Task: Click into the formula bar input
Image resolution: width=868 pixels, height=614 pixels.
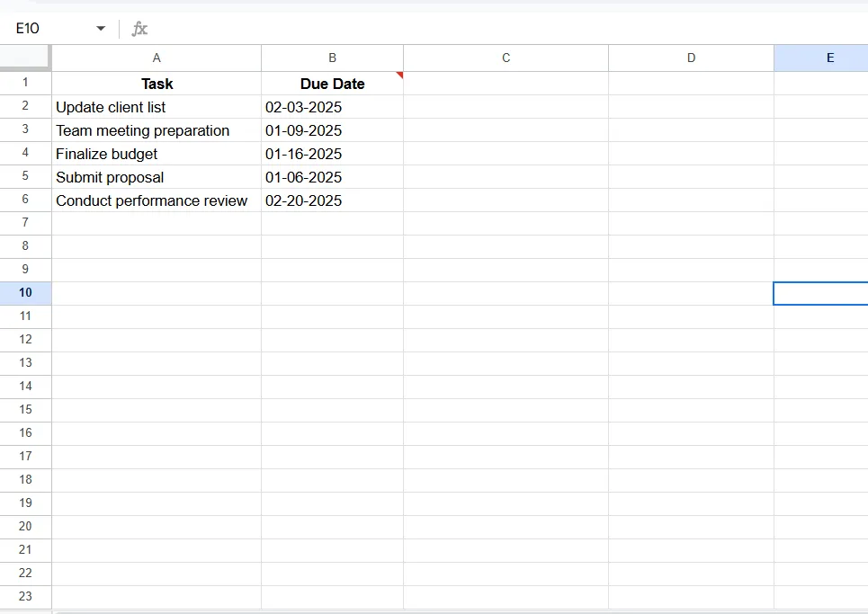Action: [x=509, y=29]
